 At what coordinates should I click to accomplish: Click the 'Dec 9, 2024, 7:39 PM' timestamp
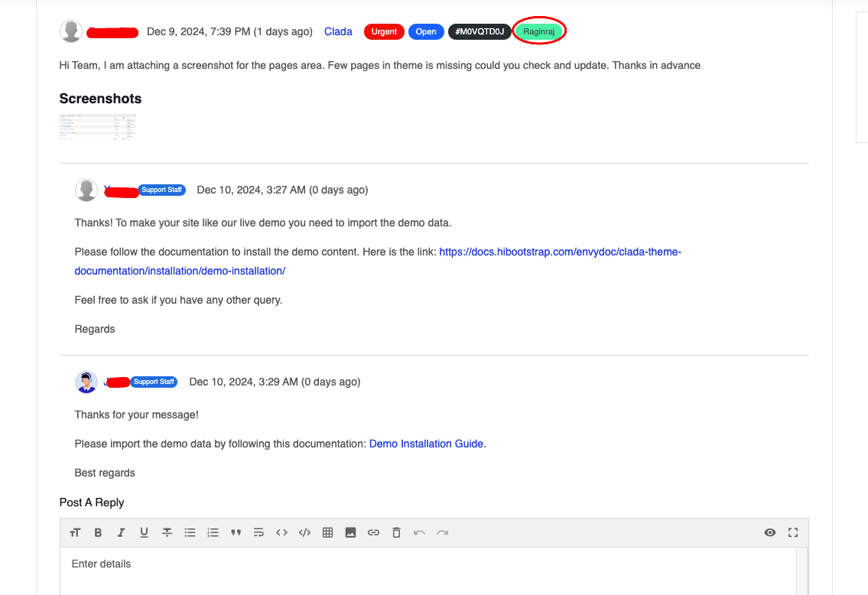(198, 31)
